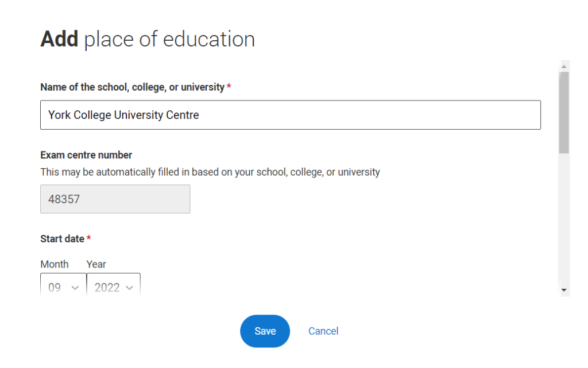Click the 'Start date' label
The height and width of the screenshot is (368, 588).
coord(62,239)
